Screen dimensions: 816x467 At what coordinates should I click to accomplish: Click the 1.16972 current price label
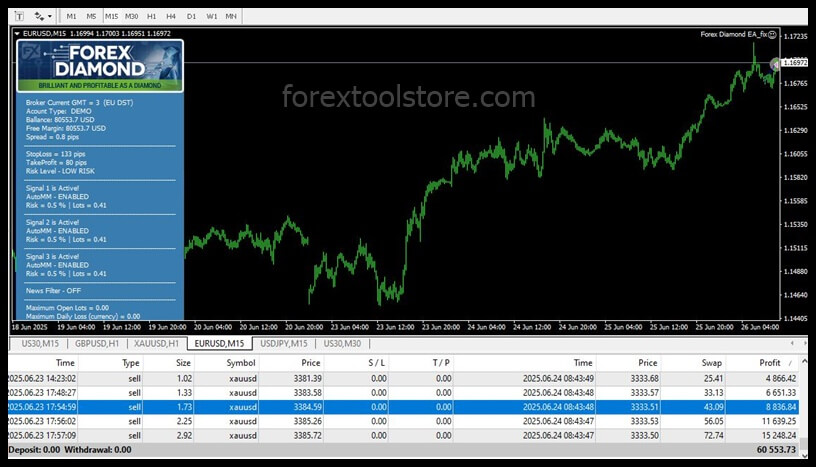[x=794, y=62]
